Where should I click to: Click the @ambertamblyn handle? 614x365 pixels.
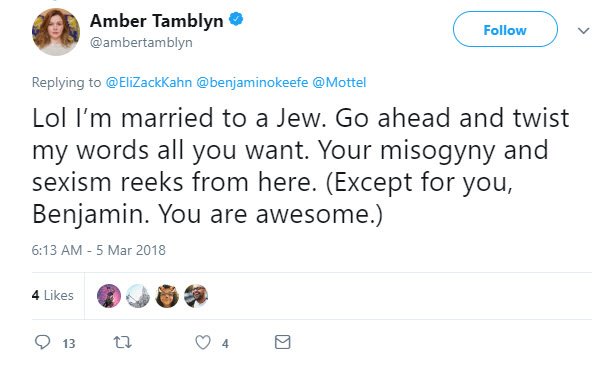(x=141, y=42)
